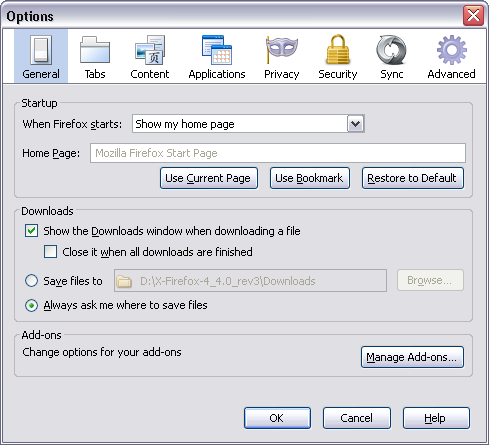Confirm settings with the OK button
489x445 pixels.
pos(277,418)
